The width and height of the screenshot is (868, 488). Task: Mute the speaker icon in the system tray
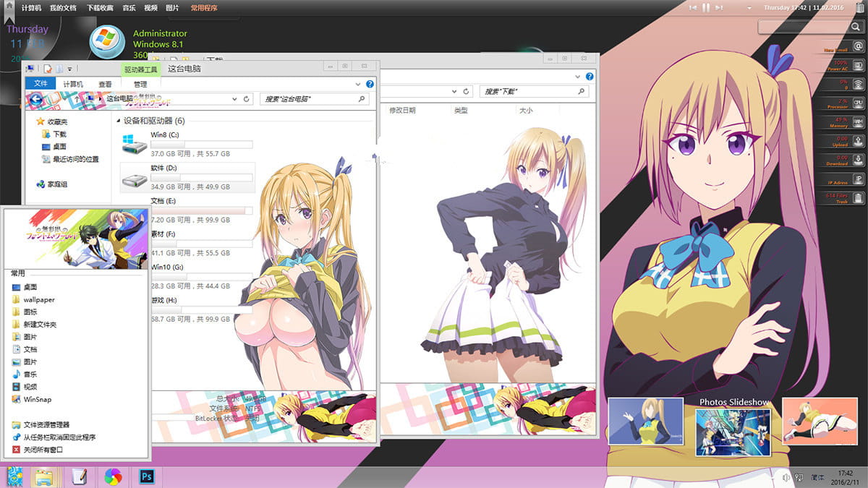pyautogui.click(x=786, y=476)
